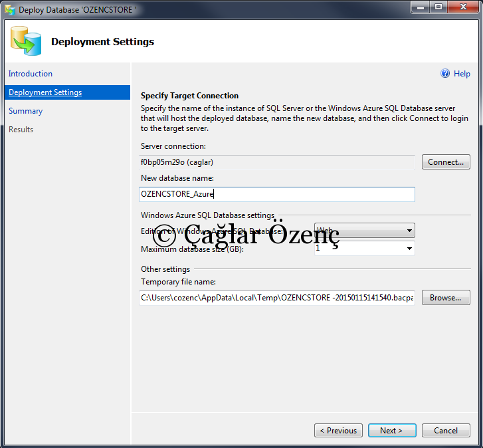Click the 'Windows Azure SQL Database settings' label
Image resolution: width=483 pixels, height=448 pixels.
point(207,215)
